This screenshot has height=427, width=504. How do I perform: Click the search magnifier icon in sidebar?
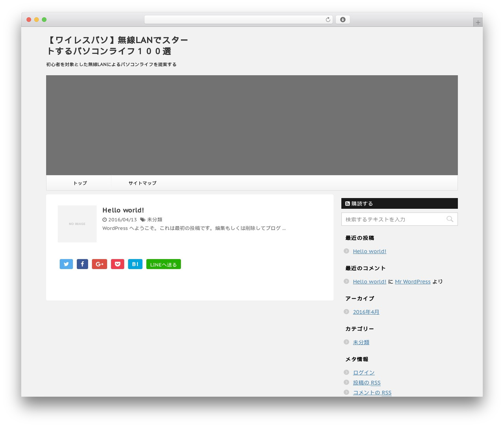coord(450,219)
